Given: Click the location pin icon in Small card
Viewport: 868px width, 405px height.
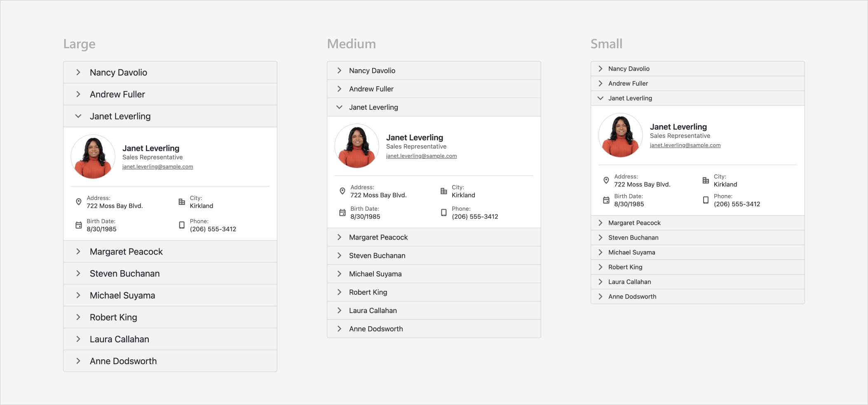Looking at the screenshot, I should coord(606,180).
